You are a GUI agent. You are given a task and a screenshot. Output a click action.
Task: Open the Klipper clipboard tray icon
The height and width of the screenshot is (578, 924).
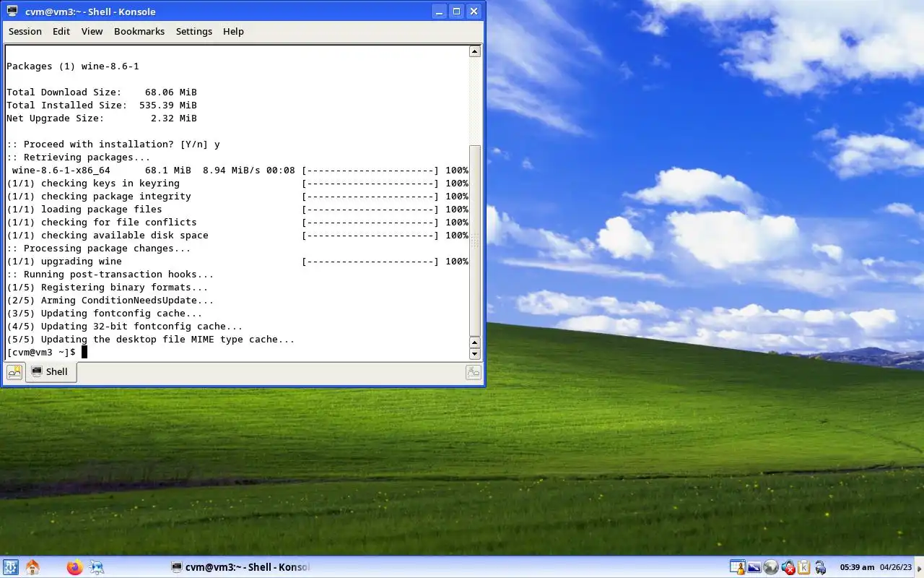coord(803,567)
